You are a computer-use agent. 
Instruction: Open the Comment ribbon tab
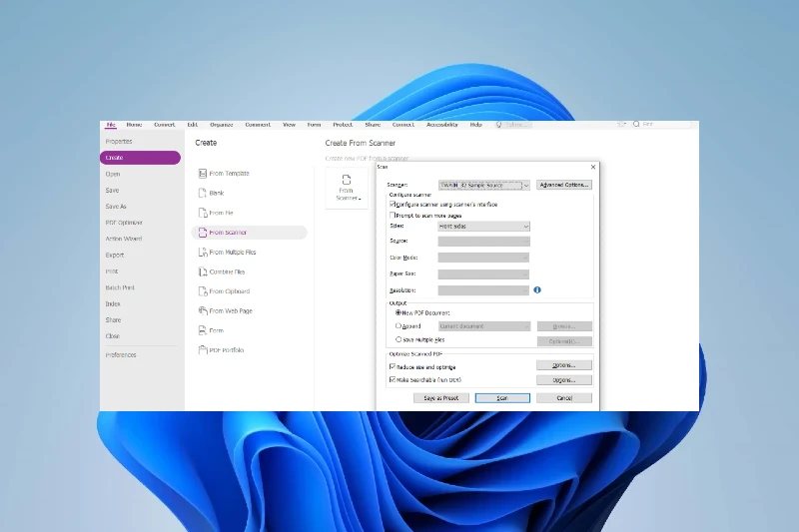point(258,124)
